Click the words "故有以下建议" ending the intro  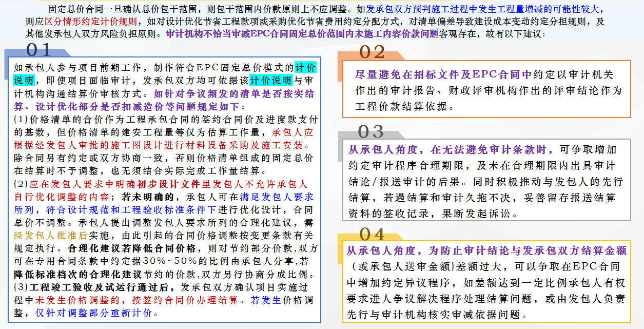(515, 34)
